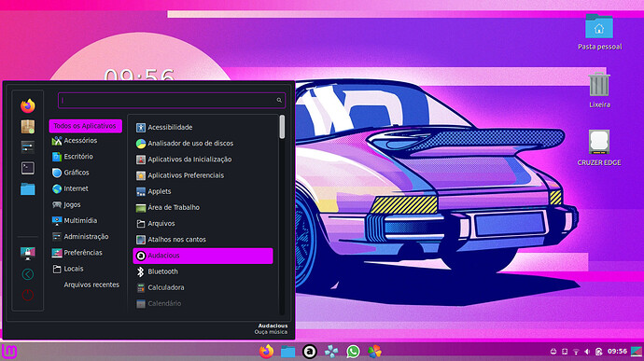The image size is (644, 361).
Task: Click second system tray icon after eject
Action: (565, 352)
